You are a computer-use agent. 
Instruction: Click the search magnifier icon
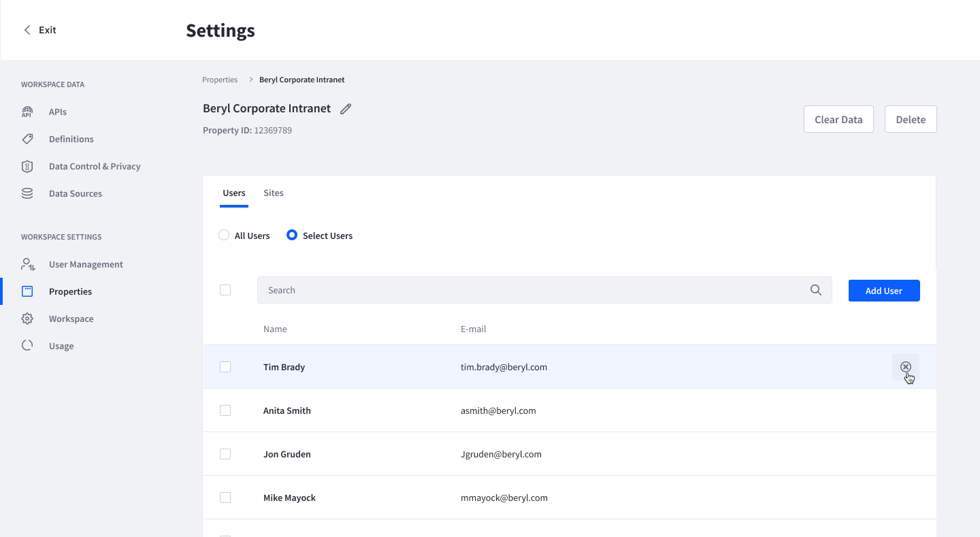tap(815, 290)
